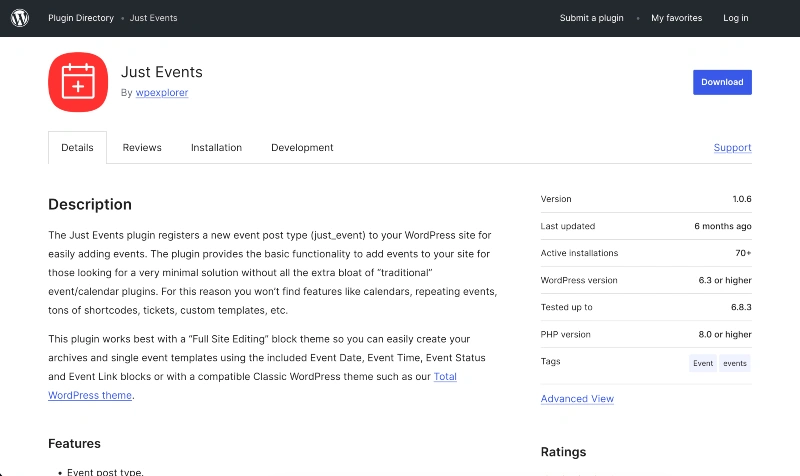Click the Just Events plugin title

coord(162,72)
